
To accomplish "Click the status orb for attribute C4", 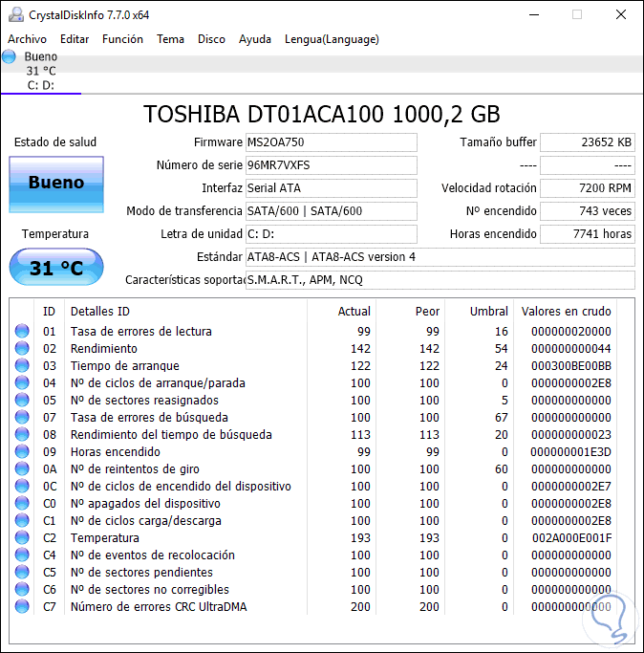I will [x=22, y=555].
